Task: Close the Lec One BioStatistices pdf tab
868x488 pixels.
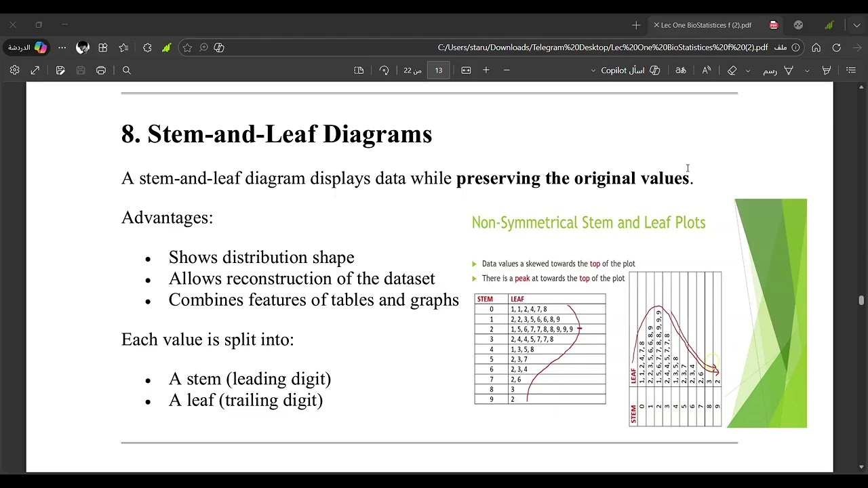Action: pyautogui.click(x=656, y=25)
